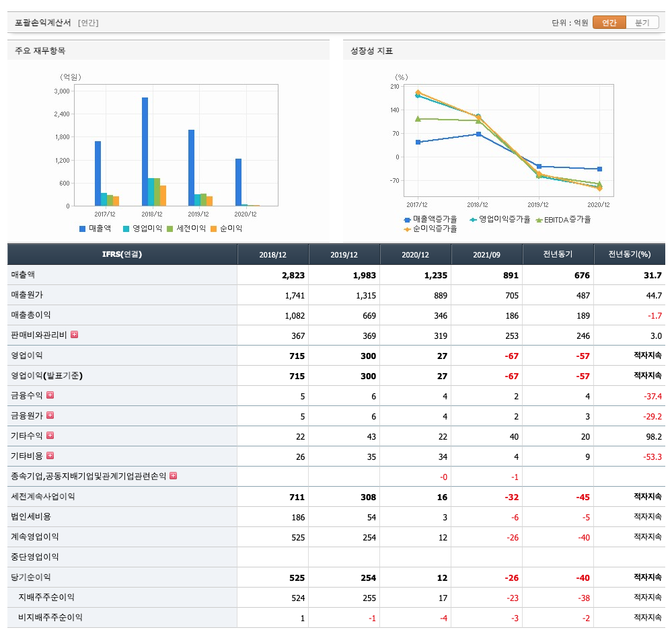Click the 매출총이익 row label

31,315
